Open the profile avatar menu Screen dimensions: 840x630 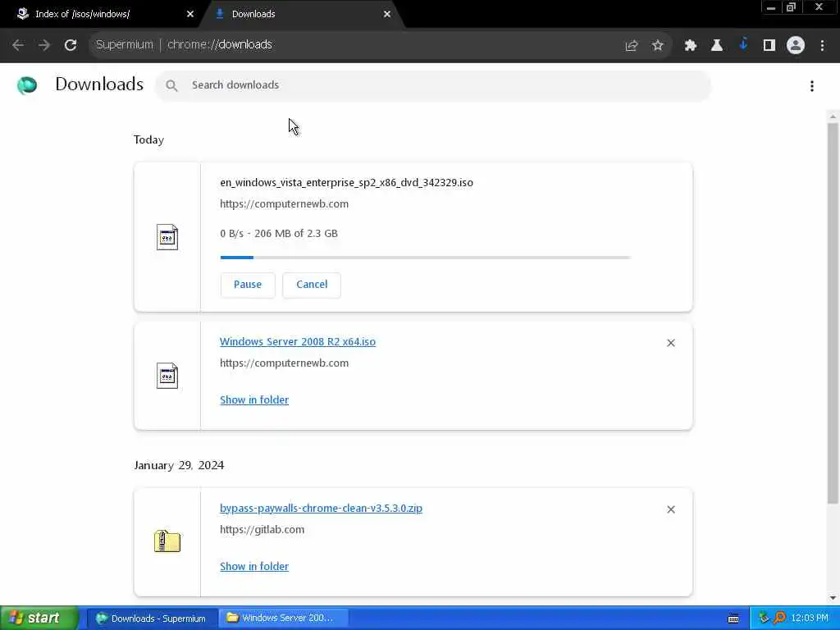(796, 46)
